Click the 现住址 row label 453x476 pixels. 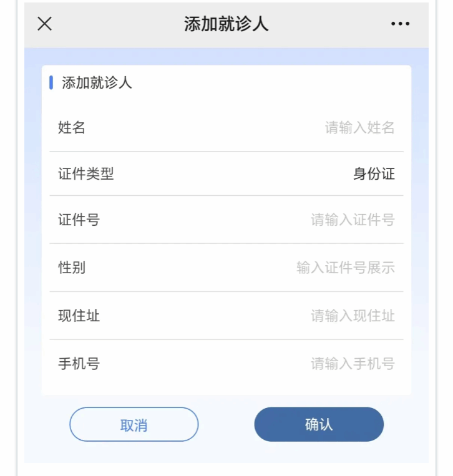point(79,316)
